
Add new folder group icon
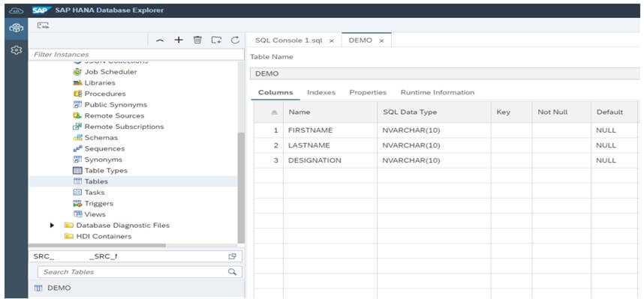click(216, 40)
